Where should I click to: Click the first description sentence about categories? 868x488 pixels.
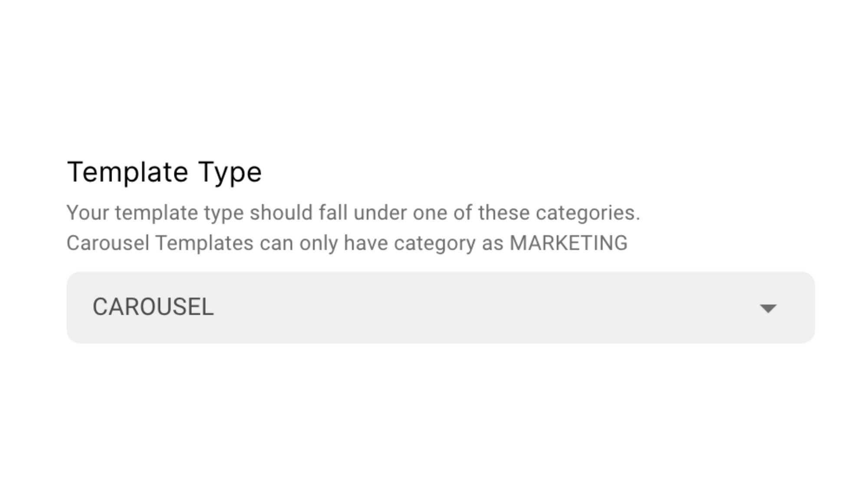pos(354,213)
